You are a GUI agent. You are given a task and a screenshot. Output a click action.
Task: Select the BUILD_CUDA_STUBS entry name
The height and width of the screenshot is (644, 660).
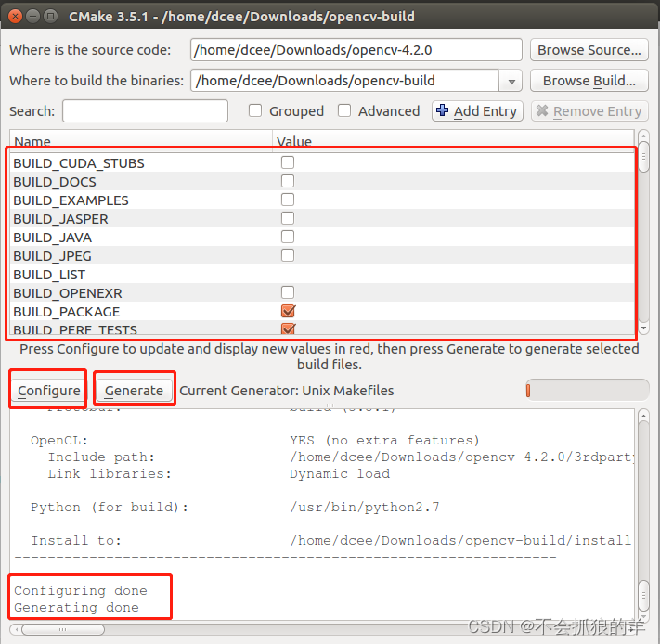point(79,163)
